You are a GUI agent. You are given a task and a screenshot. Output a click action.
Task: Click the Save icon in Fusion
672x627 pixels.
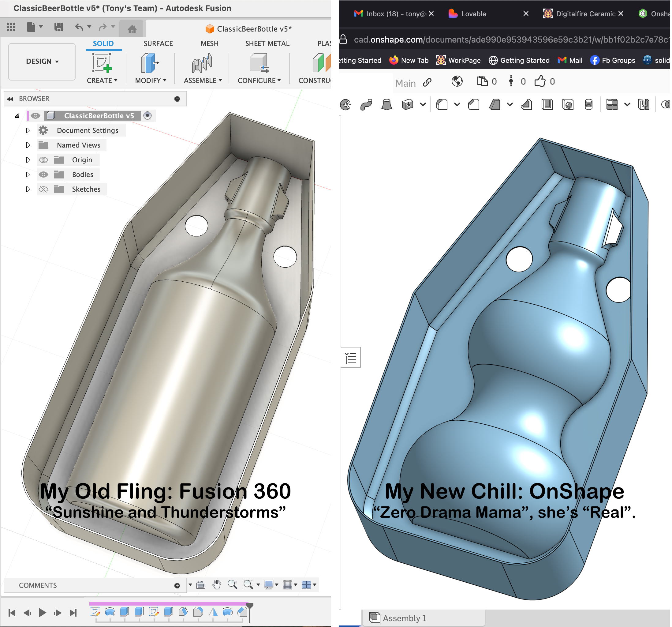pos(59,27)
